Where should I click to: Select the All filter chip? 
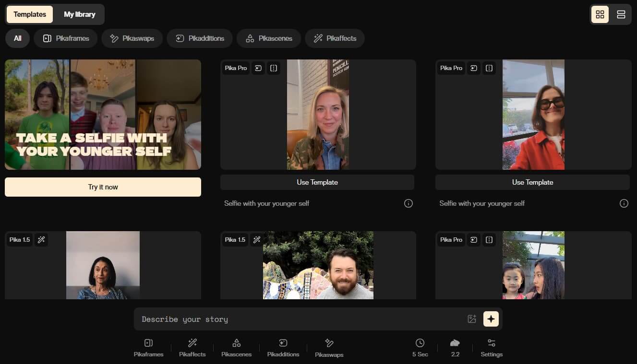[x=18, y=38]
